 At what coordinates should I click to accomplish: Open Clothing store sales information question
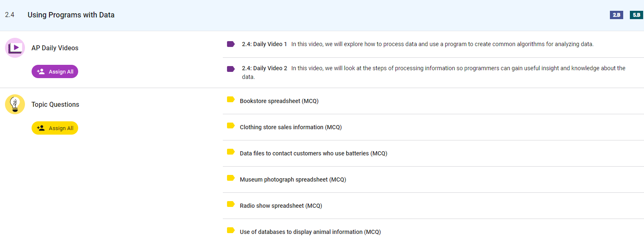tap(291, 127)
